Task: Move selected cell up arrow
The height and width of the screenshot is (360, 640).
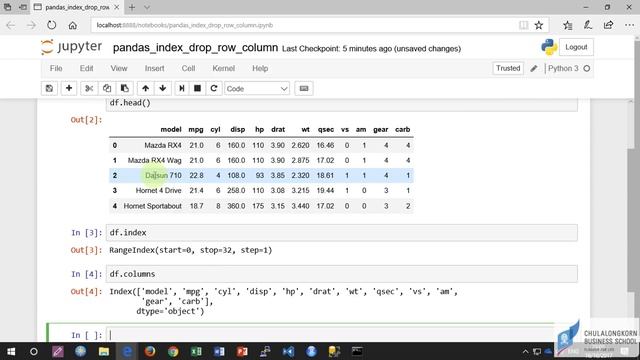Action: (x=145, y=89)
